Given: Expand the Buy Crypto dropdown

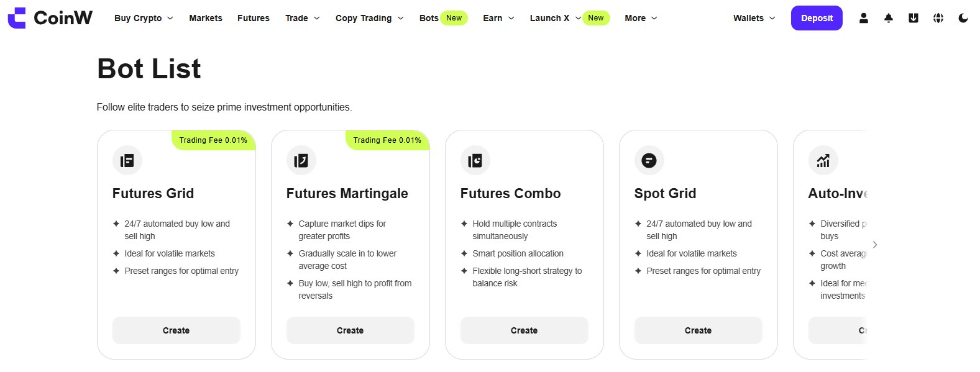Looking at the screenshot, I should (144, 18).
